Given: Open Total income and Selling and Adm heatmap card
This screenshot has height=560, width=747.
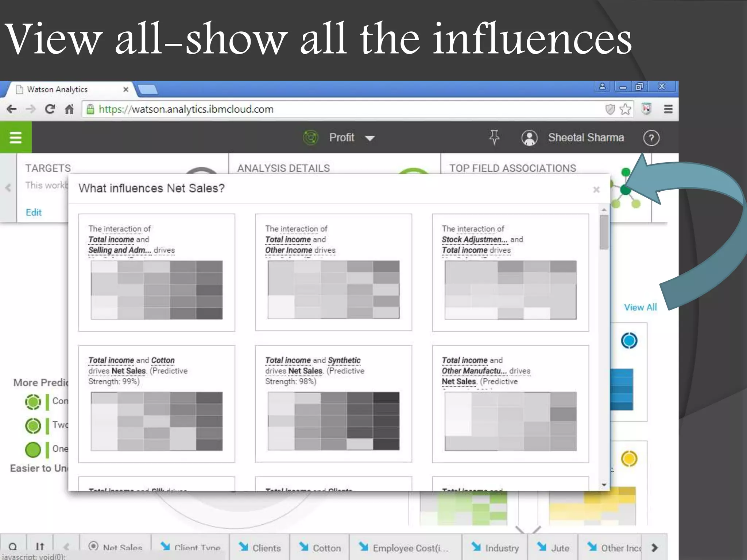Looking at the screenshot, I should (156, 273).
